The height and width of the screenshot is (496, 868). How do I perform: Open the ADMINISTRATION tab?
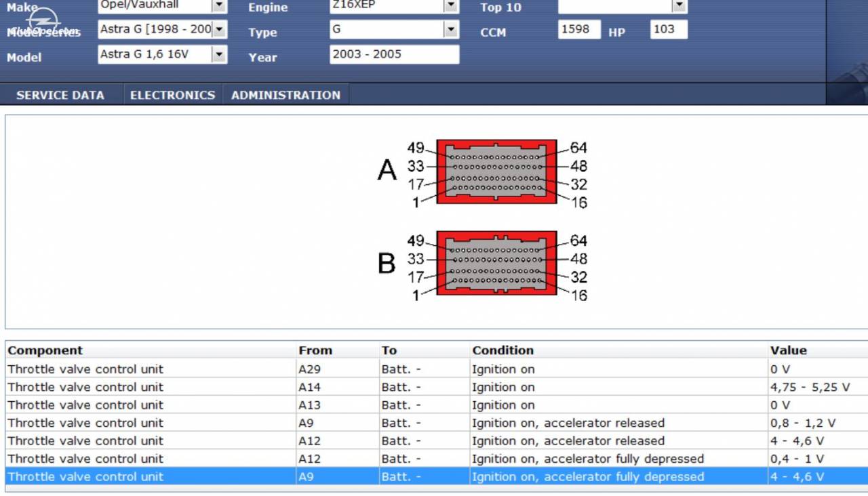tap(285, 95)
